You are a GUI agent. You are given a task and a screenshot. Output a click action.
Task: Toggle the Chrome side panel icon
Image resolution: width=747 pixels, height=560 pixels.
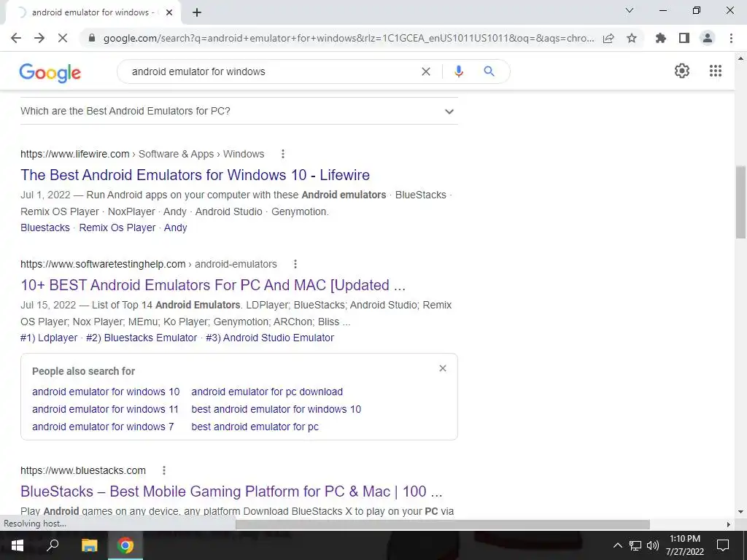point(684,38)
